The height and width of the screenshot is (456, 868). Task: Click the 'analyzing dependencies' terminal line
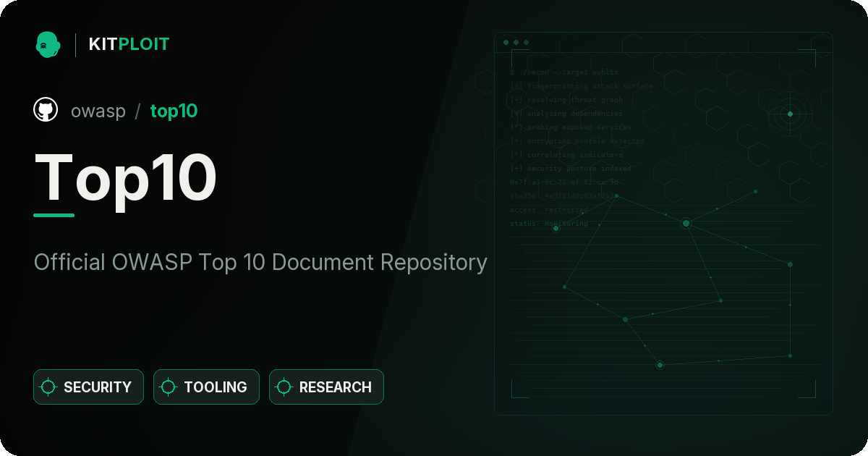click(x=566, y=114)
